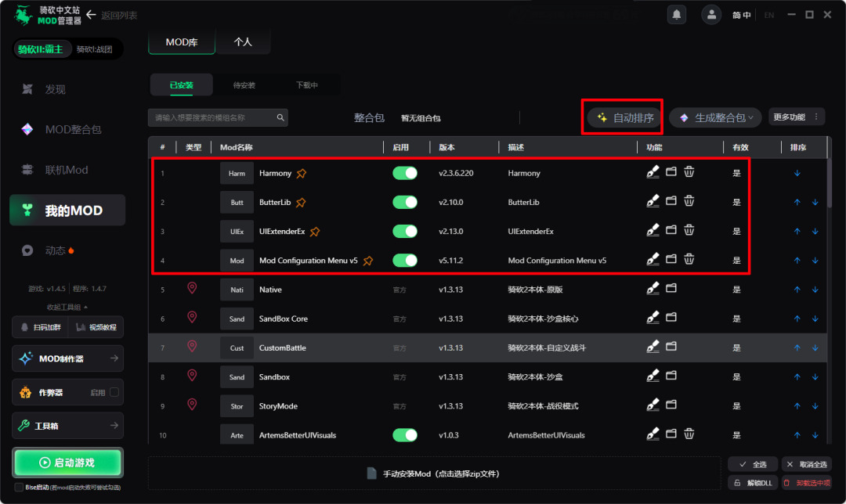Open the user profile avatar icon
The image size is (846, 504).
tap(711, 15)
